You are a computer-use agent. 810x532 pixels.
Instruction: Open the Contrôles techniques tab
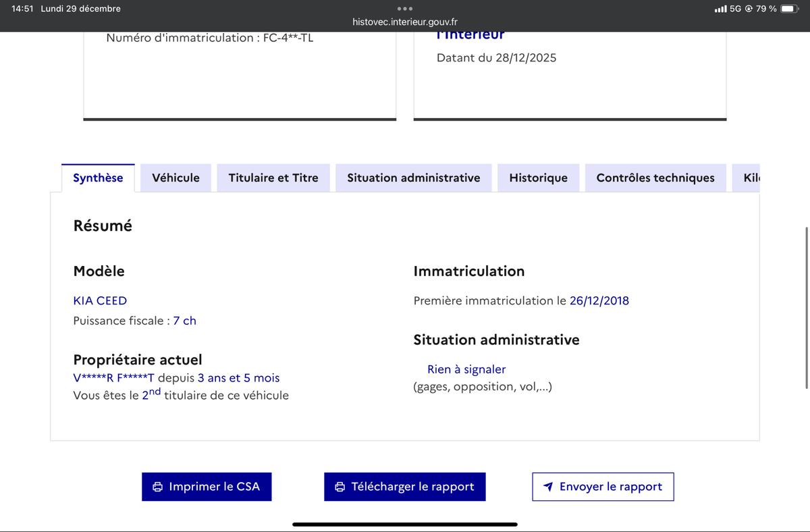655,178
